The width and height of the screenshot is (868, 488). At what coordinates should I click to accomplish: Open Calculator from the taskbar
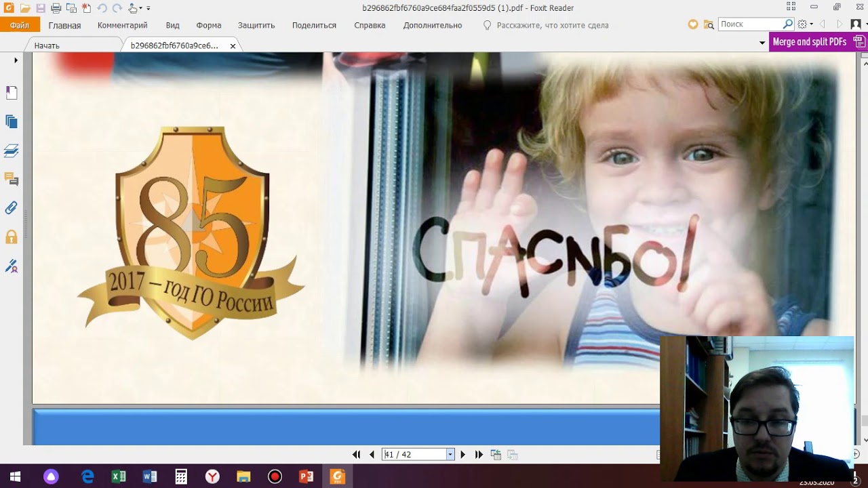click(181, 476)
